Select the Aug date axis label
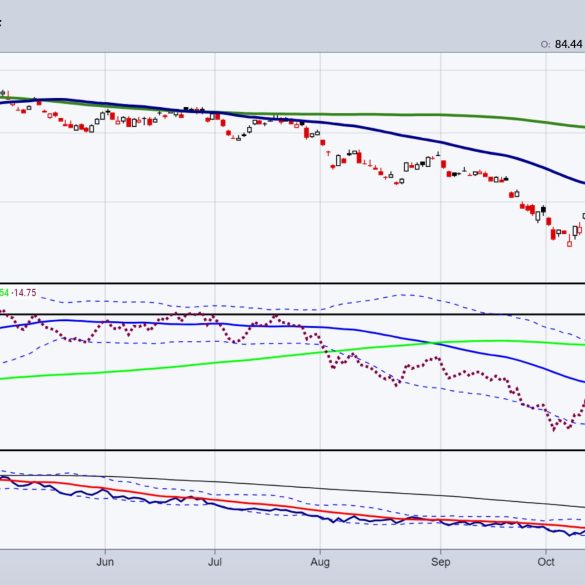585x585 pixels. (320, 562)
